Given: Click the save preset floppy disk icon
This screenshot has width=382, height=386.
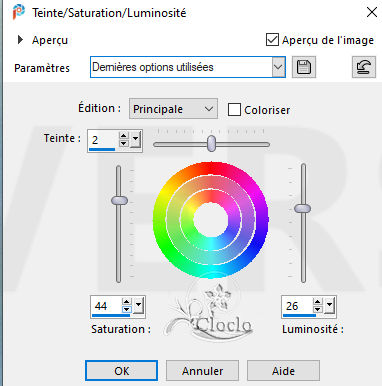Looking at the screenshot, I should (x=304, y=67).
